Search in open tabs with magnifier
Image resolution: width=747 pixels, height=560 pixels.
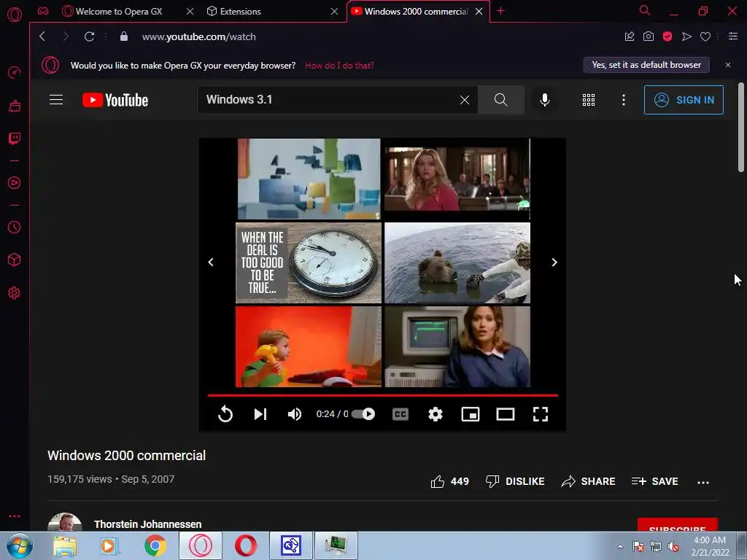tap(644, 10)
